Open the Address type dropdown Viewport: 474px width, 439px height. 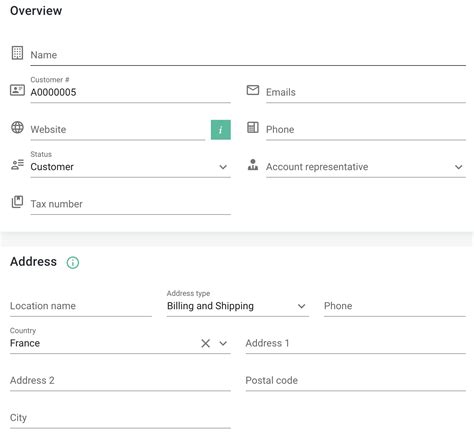click(238, 306)
